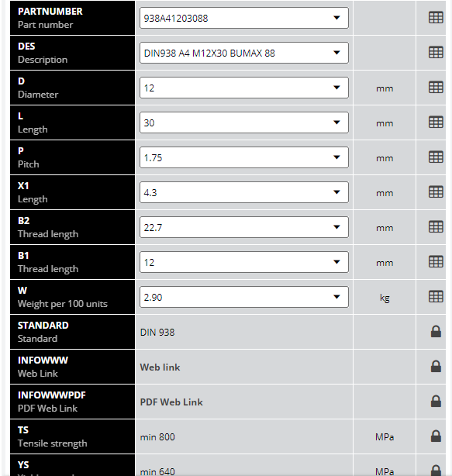
Task: Click lock icon beside Tensile strength
Action: click(436, 436)
